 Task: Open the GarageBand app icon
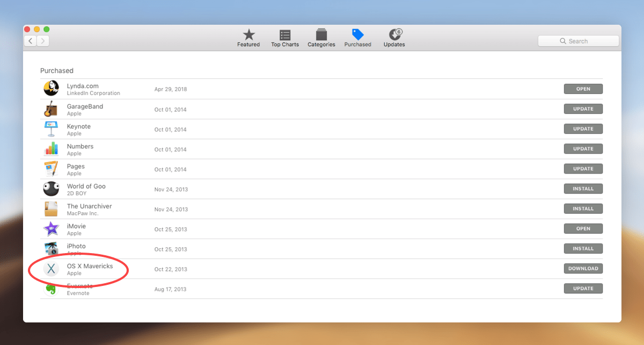51,109
